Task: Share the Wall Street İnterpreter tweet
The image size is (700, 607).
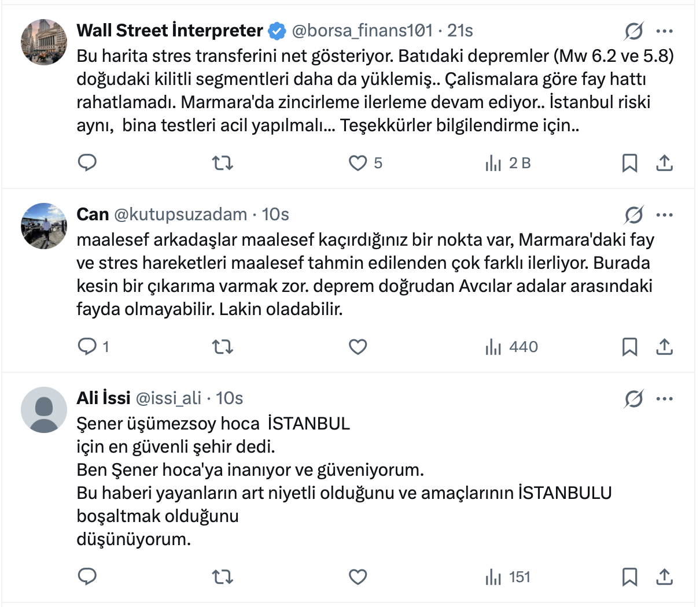Action: click(665, 163)
